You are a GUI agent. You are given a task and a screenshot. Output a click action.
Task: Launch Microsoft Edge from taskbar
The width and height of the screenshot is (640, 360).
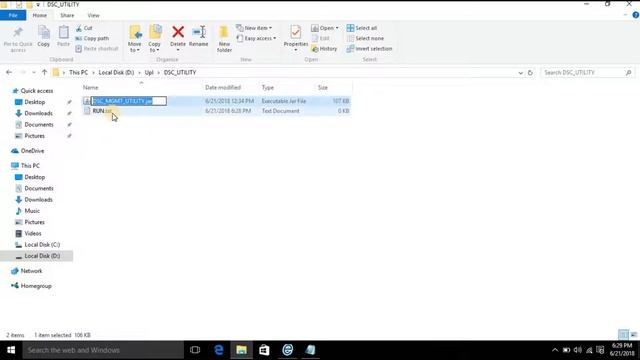click(x=219, y=350)
